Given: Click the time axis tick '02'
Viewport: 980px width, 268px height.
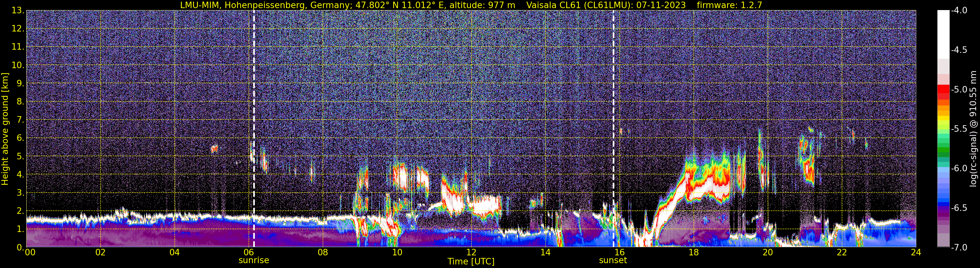Looking at the screenshot, I should click(100, 253).
